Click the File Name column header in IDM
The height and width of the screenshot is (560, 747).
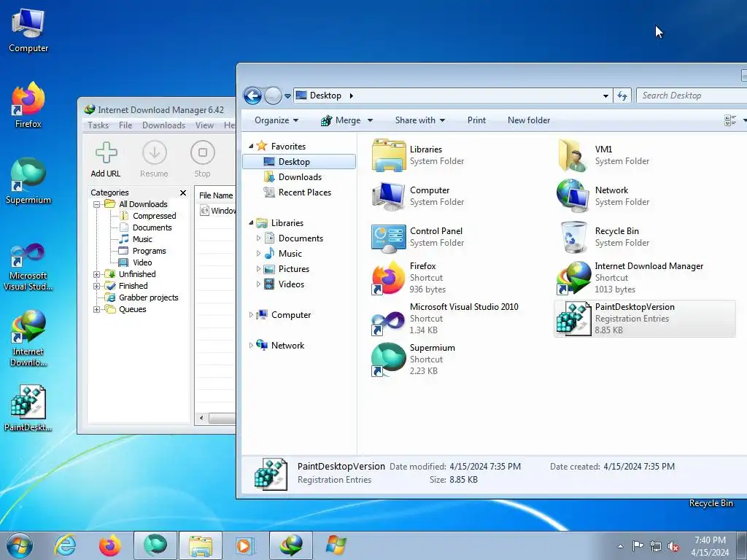(x=216, y=195)
